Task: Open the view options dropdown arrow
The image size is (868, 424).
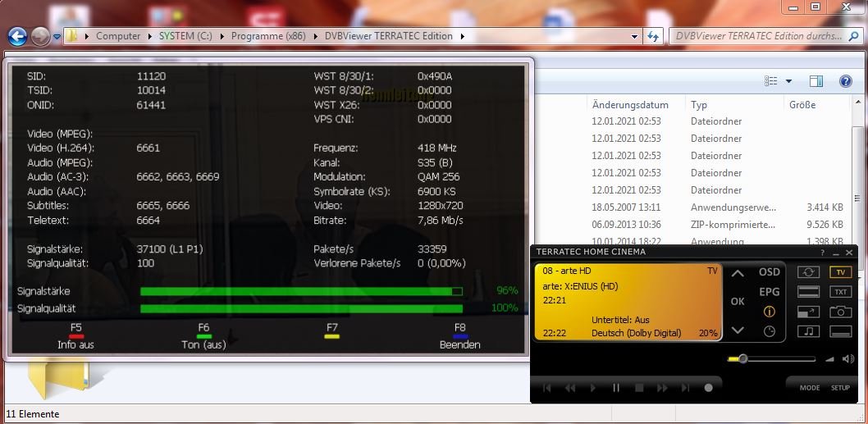Action: pyautogui.click(x=788, y=81)
